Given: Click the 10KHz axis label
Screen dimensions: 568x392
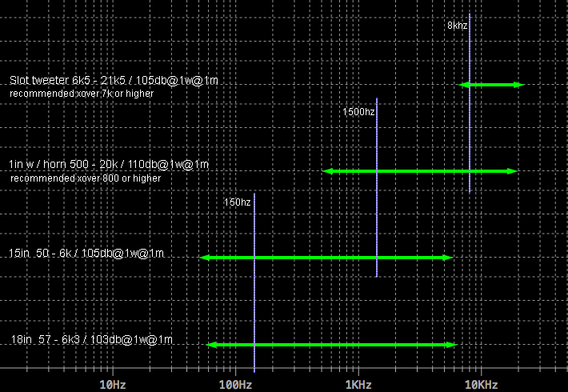Looking at the screenshot, I should coord(481,384).
